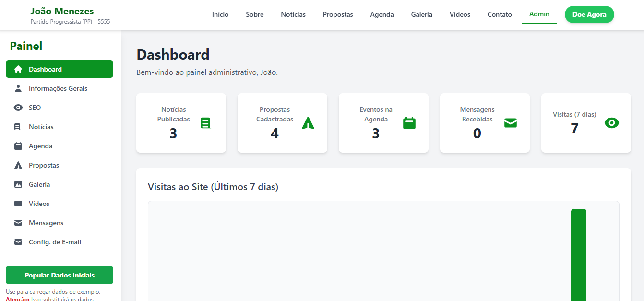The height and width of the screenshot is (301, 644).
Task: Click the João Menezes site title link
Action: point(62,11)
